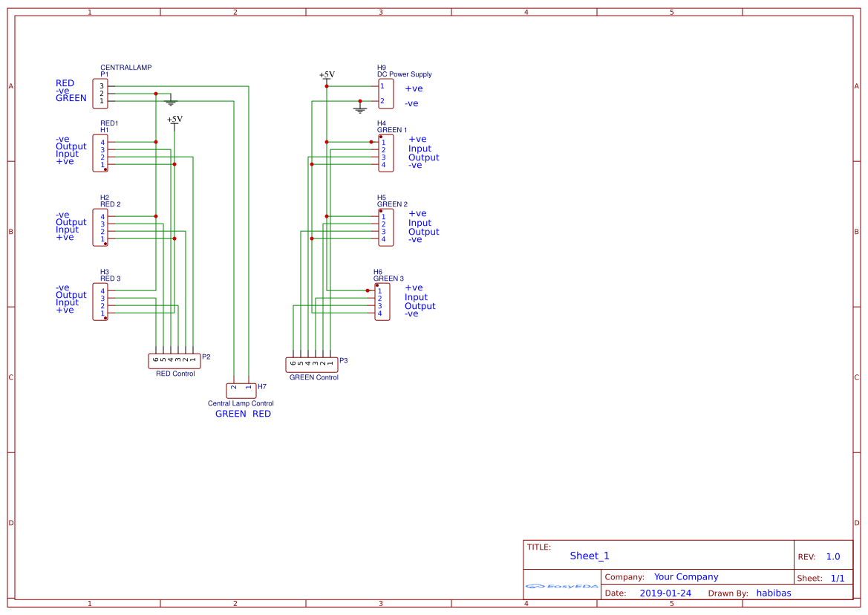Click the Your Company field in title block
The height and width of the screenshot is (615, 868).
685,576
